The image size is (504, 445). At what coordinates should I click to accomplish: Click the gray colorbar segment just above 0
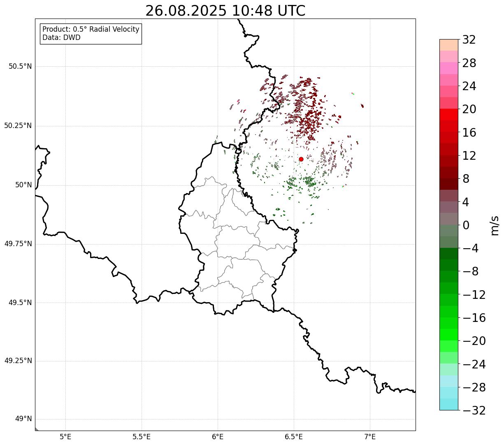pos(449,219)
